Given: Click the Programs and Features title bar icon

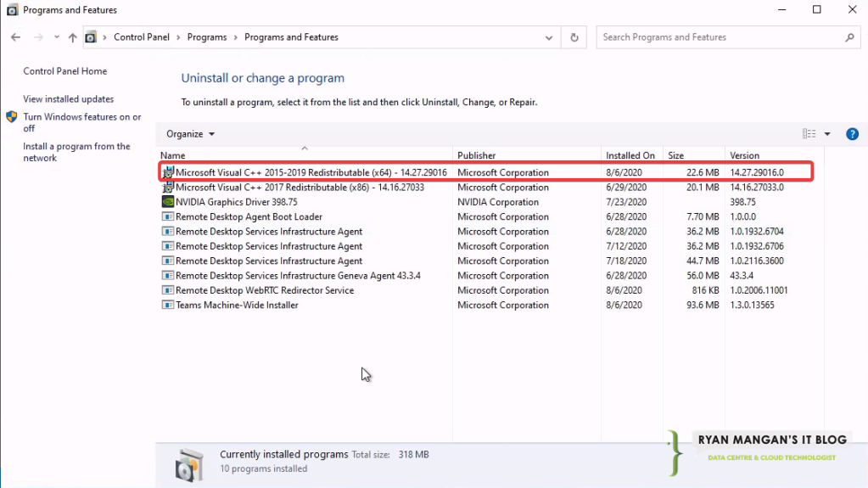Looking at the screenshot, I should click(x=12, y=10).
